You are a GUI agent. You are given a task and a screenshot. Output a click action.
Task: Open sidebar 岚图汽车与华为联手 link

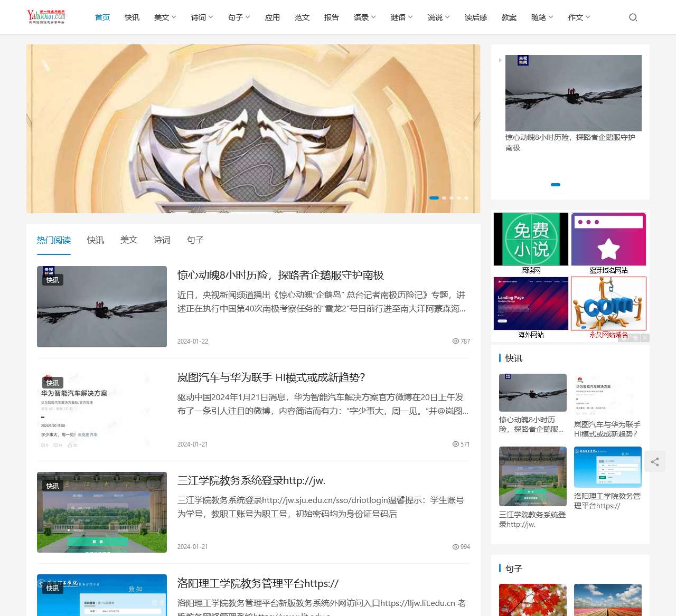pyautogui.click(x=607, y=429)
